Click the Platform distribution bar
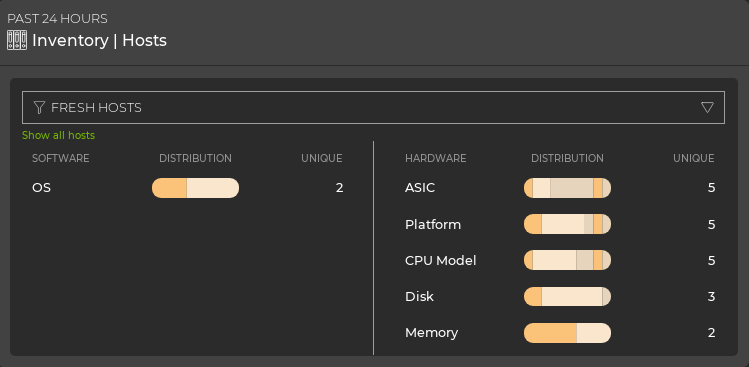 click(567, 224)
